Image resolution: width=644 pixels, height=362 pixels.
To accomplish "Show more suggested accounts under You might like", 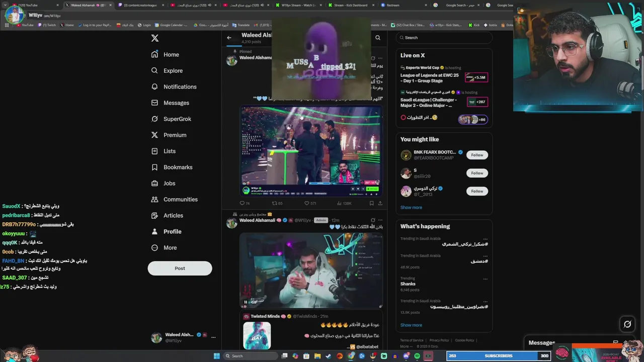I will pos(411,207).
